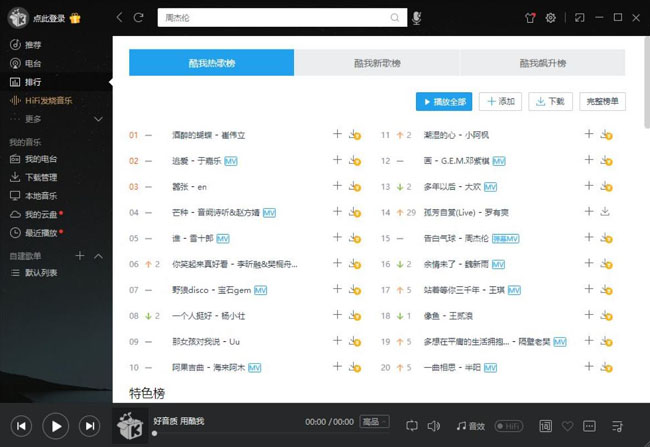Change loop playback mode icon
This screenshot has width=650, height=447.
(x=412, y=426)
